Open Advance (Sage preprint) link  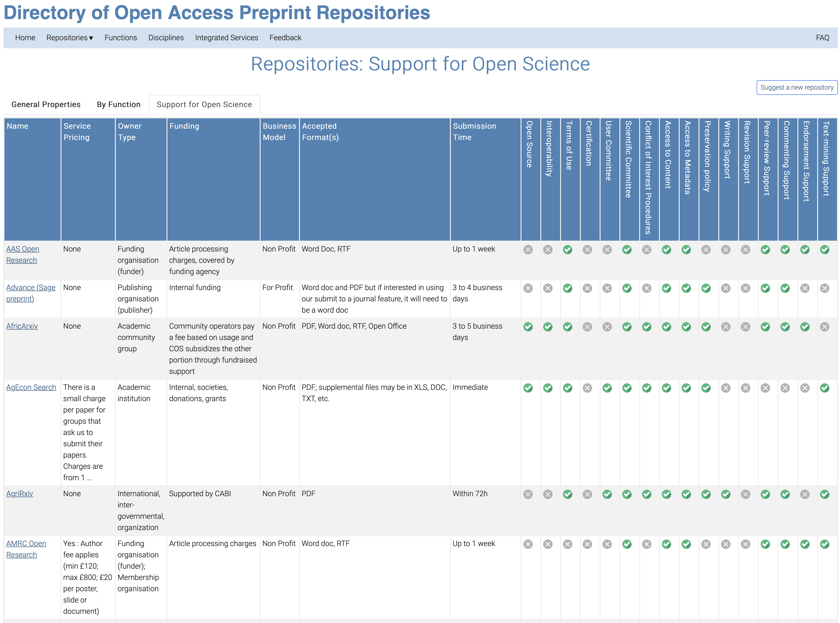(x=31, y=293)
